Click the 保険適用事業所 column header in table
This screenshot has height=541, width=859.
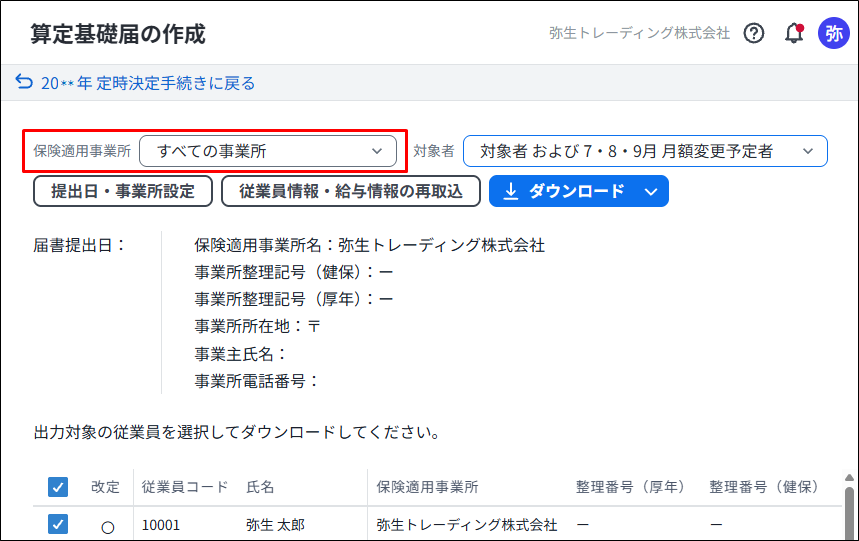click(427, 487)
